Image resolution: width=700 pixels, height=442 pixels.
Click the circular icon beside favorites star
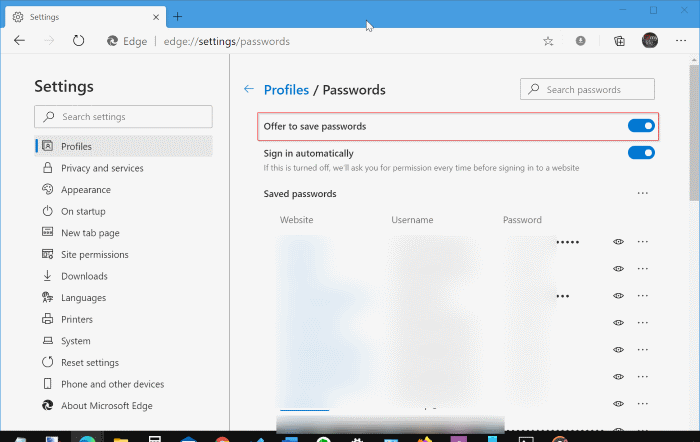(x=580, y=41)
